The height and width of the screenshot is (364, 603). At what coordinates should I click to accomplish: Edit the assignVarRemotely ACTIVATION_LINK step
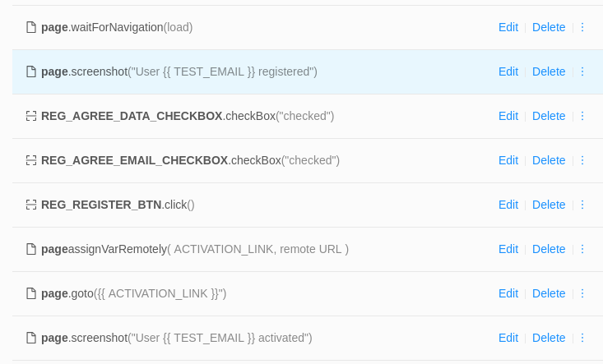pyautogui.click(x=508, y=249)
